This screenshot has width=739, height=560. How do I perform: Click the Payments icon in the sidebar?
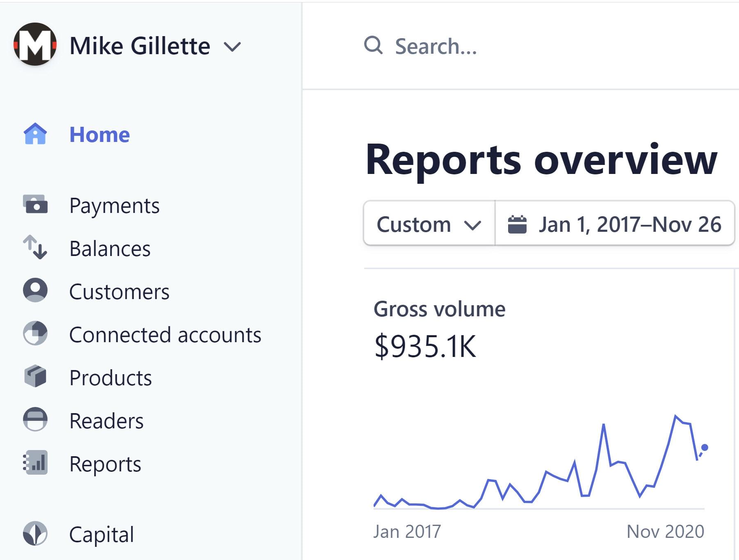click(35, 205)
